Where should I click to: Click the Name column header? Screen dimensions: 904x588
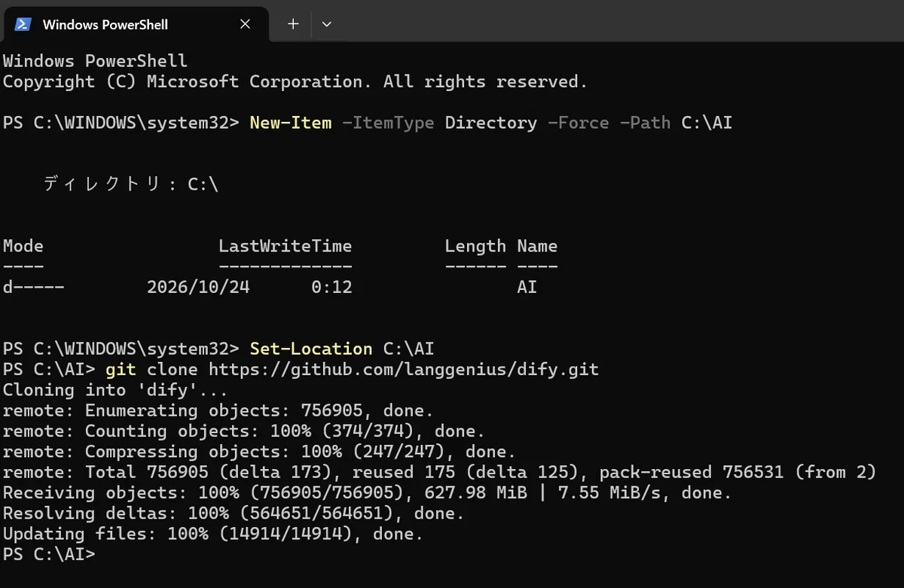[537, 246]
